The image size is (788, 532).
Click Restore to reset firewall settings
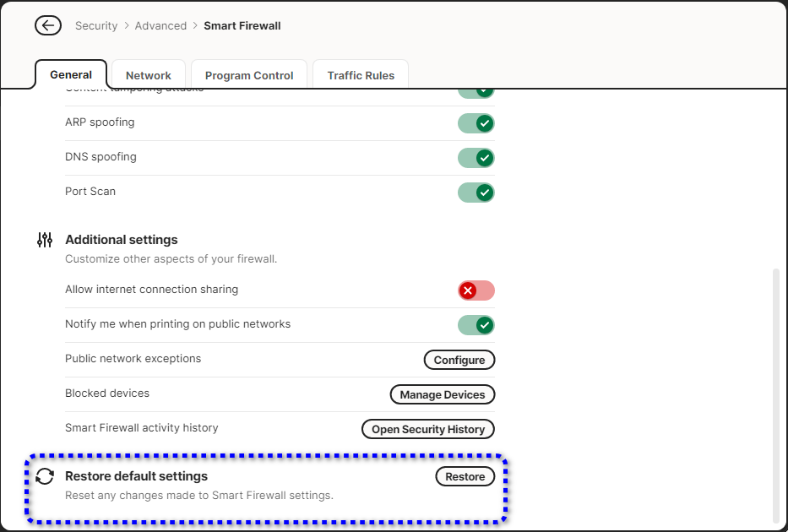click(x=465, y=476)
